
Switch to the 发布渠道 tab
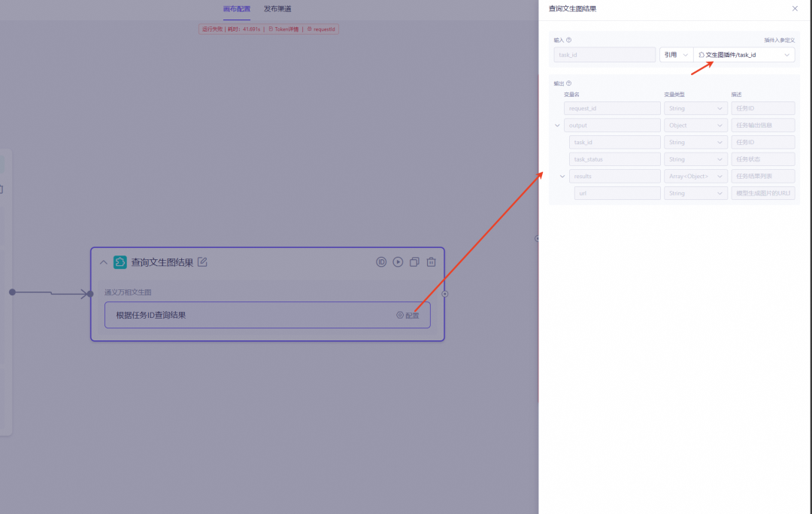pos(277,9)
